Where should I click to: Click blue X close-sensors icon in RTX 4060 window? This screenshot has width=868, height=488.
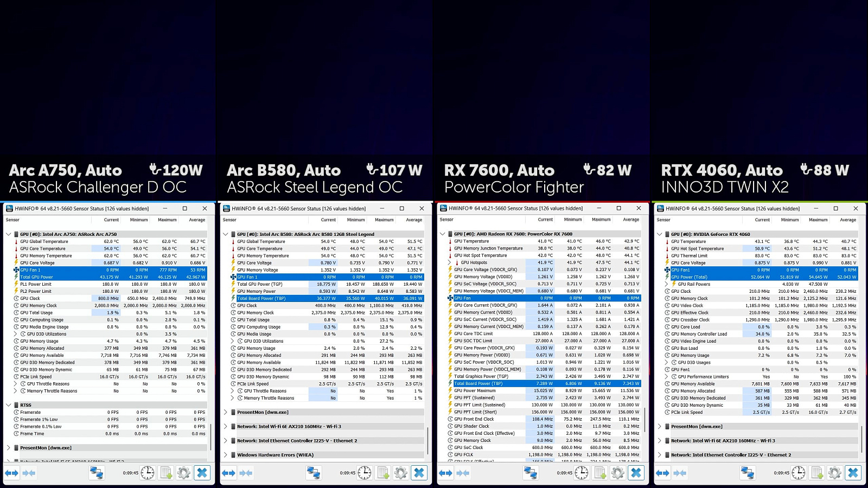(x=853, y=473)
